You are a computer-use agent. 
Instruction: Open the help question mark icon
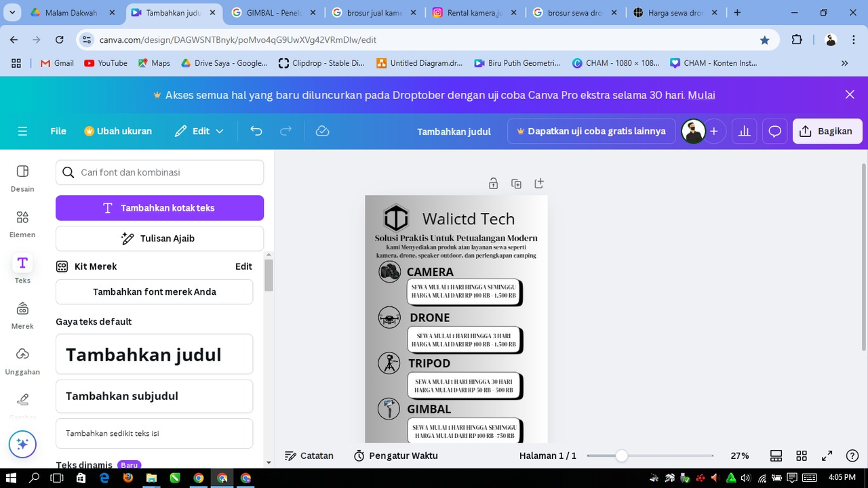[x=852, y=456]
